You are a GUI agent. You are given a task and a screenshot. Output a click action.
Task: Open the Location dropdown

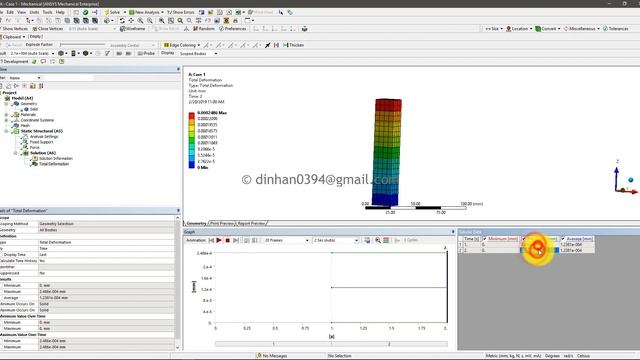click(519, 29)
